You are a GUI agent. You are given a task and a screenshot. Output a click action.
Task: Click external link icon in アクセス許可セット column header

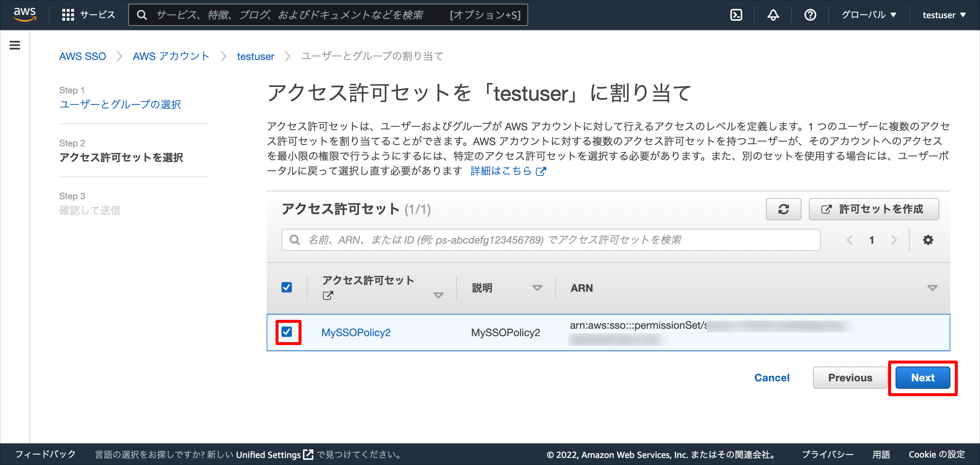tap(327, 295)
